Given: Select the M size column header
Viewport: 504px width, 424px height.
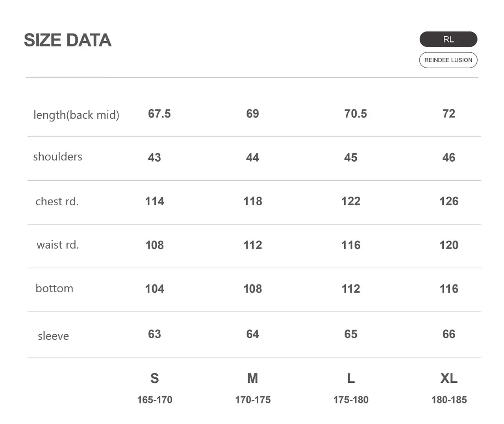Looking at the screenshot, I should point(252,378).
